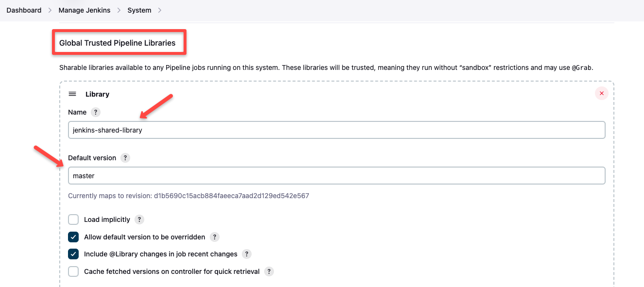Open help for Cache fetched versions option
644x287 pixels.
coord(269,271)
